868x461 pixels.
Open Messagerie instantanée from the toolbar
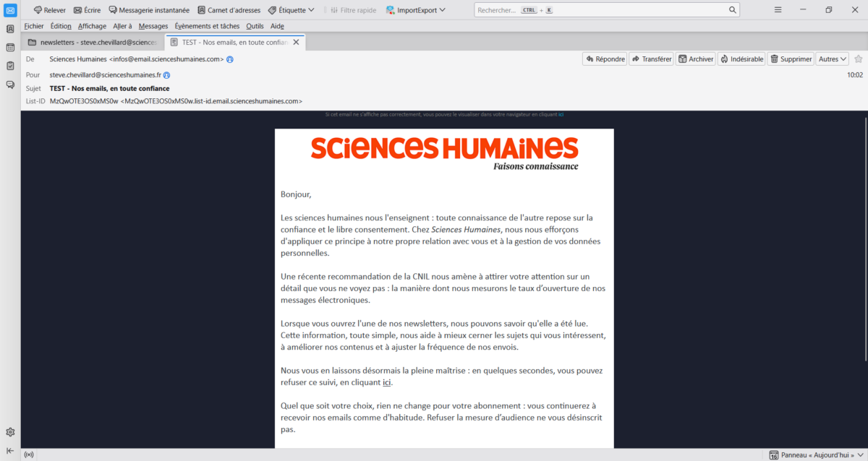coord(149,10)
